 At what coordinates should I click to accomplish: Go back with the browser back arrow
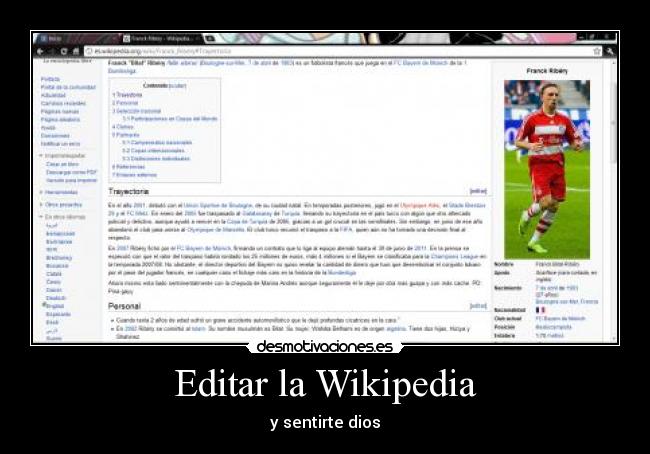coord(40,51)
